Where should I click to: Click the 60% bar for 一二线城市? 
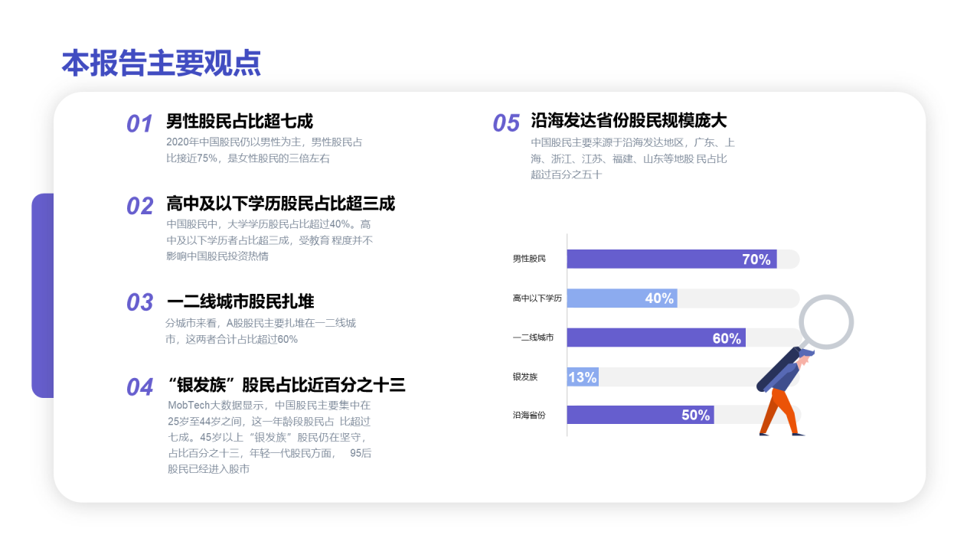click(655, 338)
